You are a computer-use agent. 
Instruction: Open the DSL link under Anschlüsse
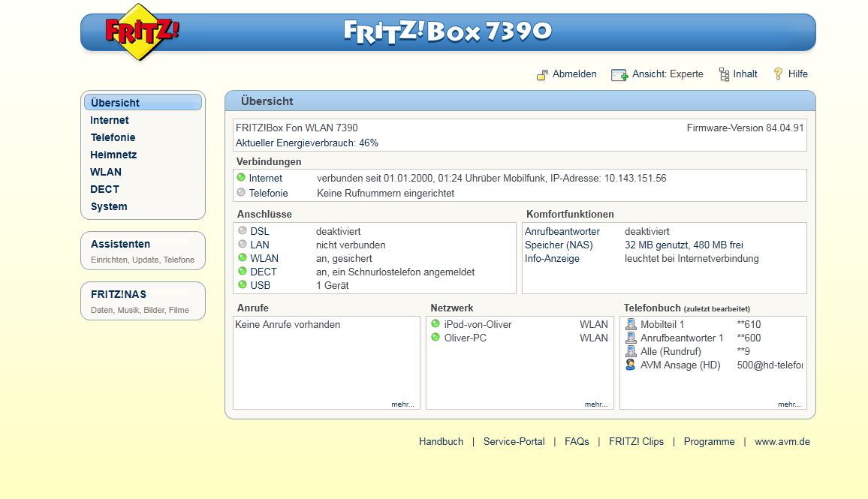click(260, 231)
